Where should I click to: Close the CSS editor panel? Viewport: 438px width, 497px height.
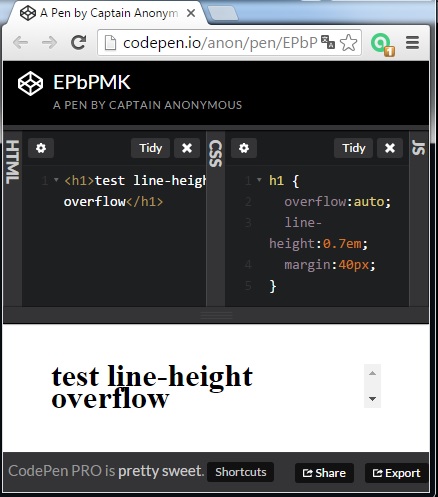pyautogui.click(x=390, y=148)
